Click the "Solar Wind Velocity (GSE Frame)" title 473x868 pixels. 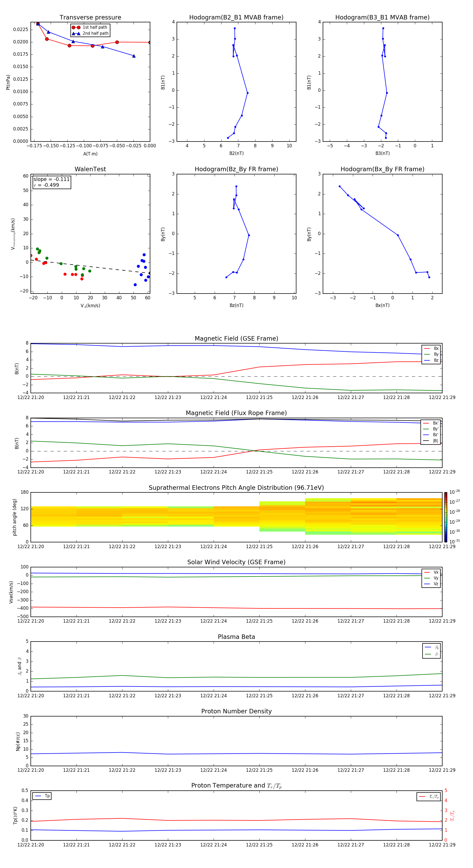pyautogui.click(x=236, y=562)
